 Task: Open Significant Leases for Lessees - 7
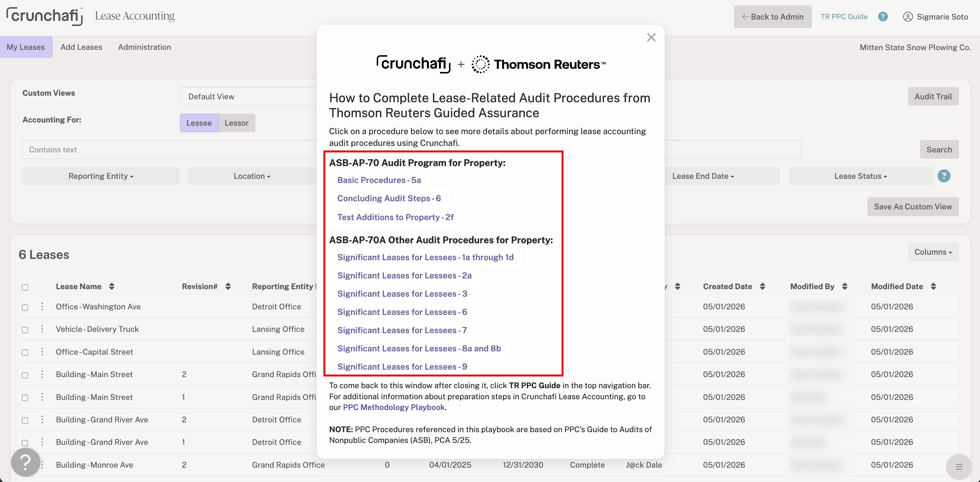pos(402,330)
